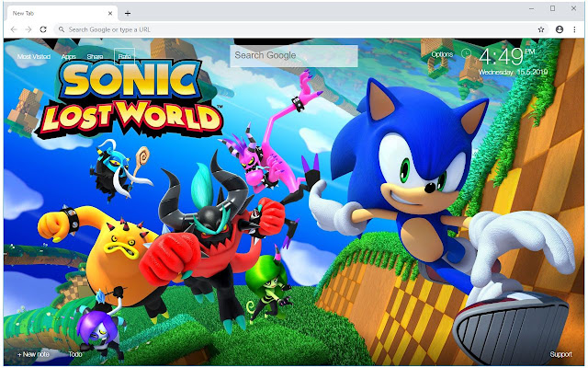Click the Rate link
Image resolution: width=588 pixels, height=368 pixels.
(125, 56)
